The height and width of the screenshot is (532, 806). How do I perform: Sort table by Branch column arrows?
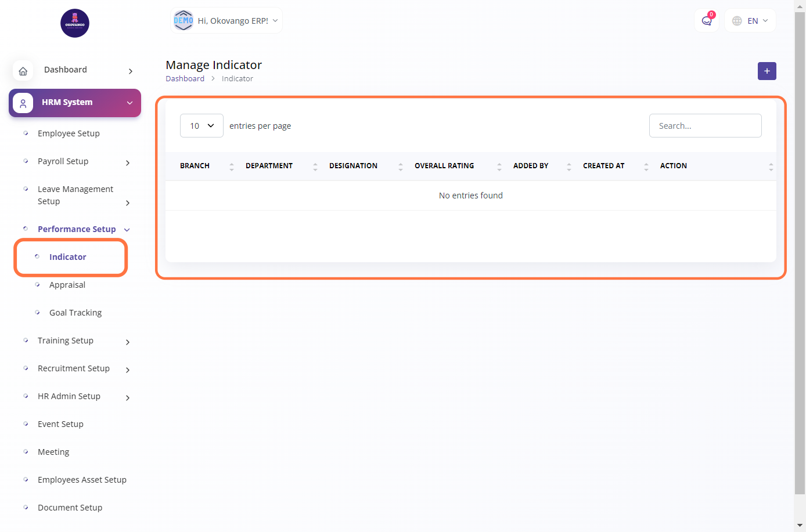click(231, 167)
